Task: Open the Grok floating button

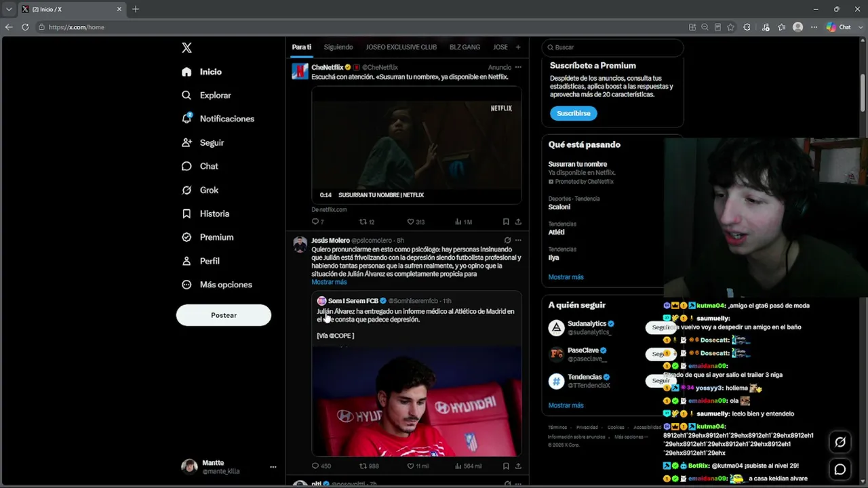Action: pos(840,443)
